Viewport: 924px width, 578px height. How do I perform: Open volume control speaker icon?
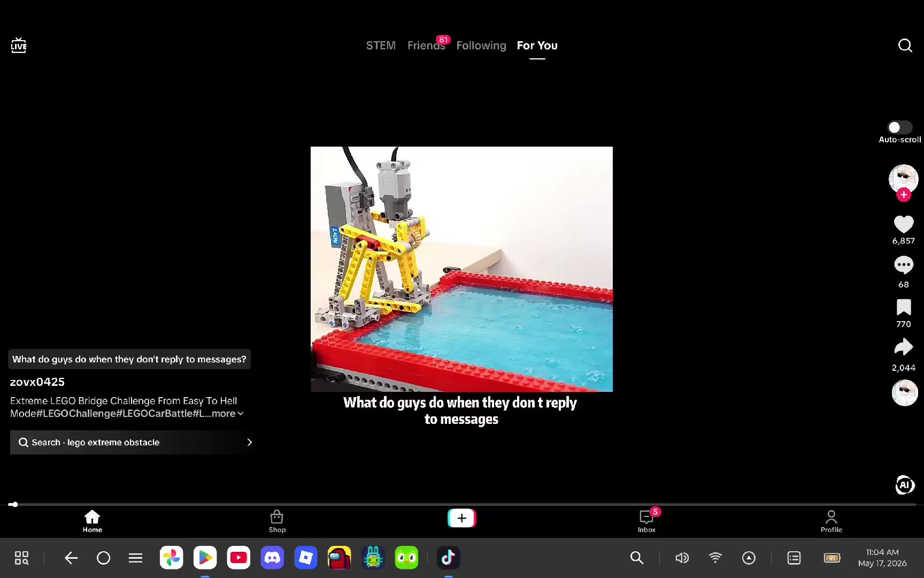coord(682,558)
